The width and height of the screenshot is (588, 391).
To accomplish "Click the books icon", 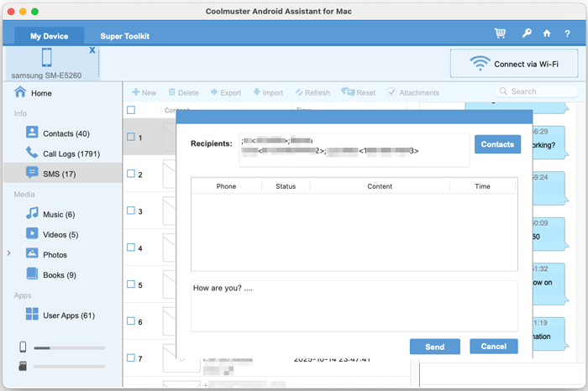I will coord(32,274).
